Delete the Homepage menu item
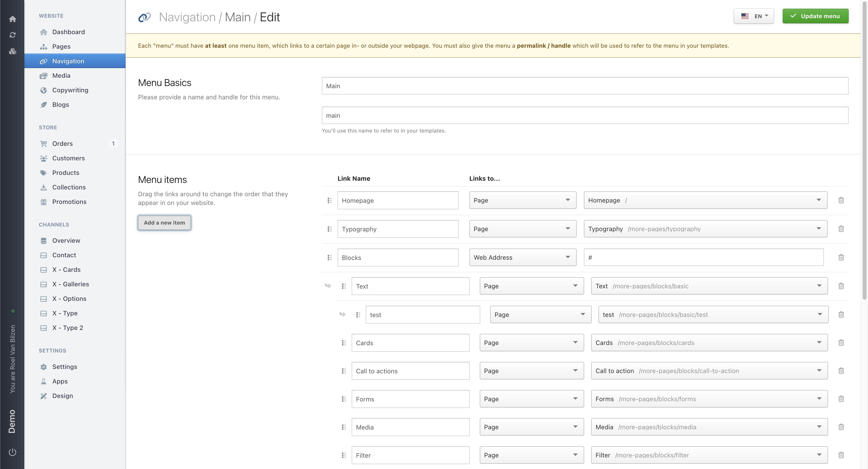868x469 pixels. 841,200
